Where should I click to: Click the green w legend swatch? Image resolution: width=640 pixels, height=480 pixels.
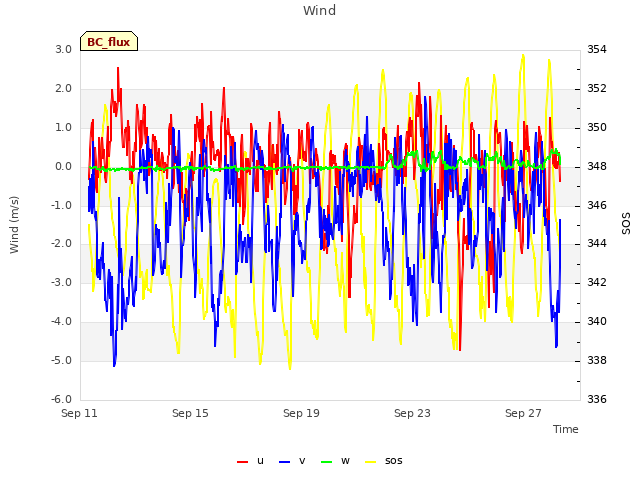pyautogui.click(x=327, y=462)
